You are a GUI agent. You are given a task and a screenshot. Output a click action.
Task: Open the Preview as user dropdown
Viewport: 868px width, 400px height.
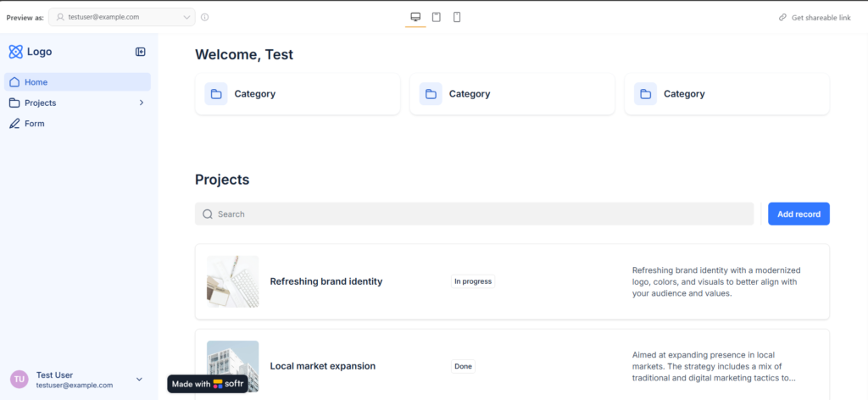tap(122, 17)
